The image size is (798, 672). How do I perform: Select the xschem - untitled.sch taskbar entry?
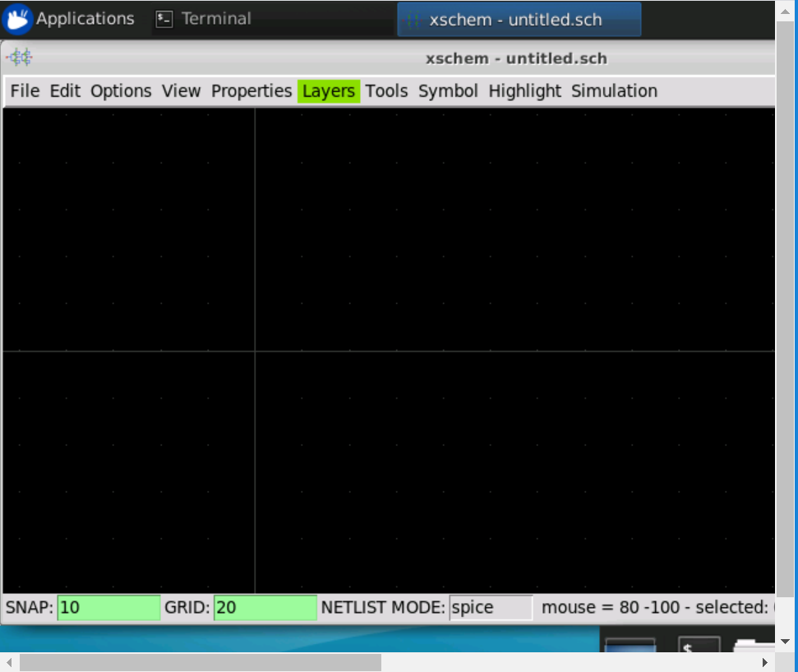pos(521,18)
